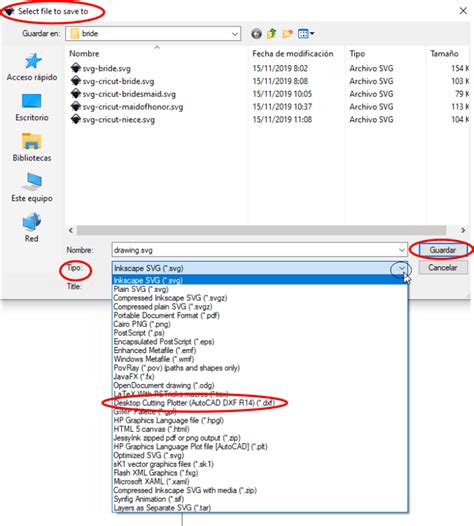Viewport: 474px width, 526px height.
Task: Select file svg-cricut-bridesmaid.svg
Action: pos(123,94)
